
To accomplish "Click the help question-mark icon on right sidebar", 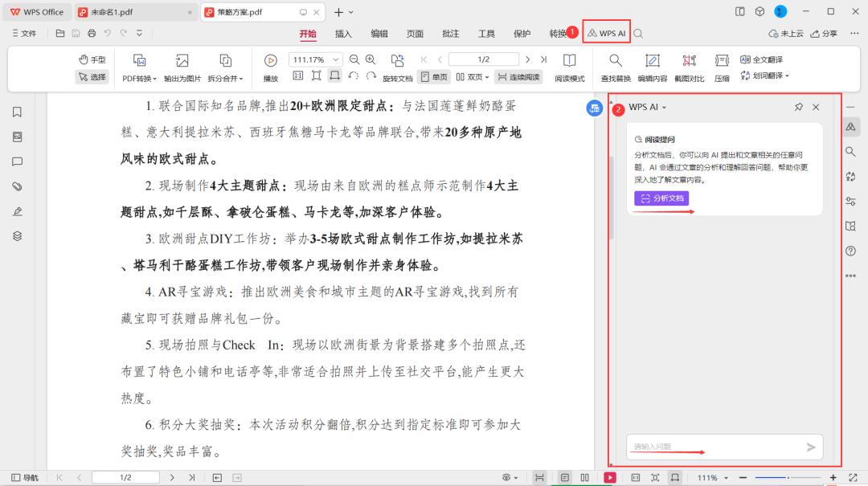I will tap(851, 251).
